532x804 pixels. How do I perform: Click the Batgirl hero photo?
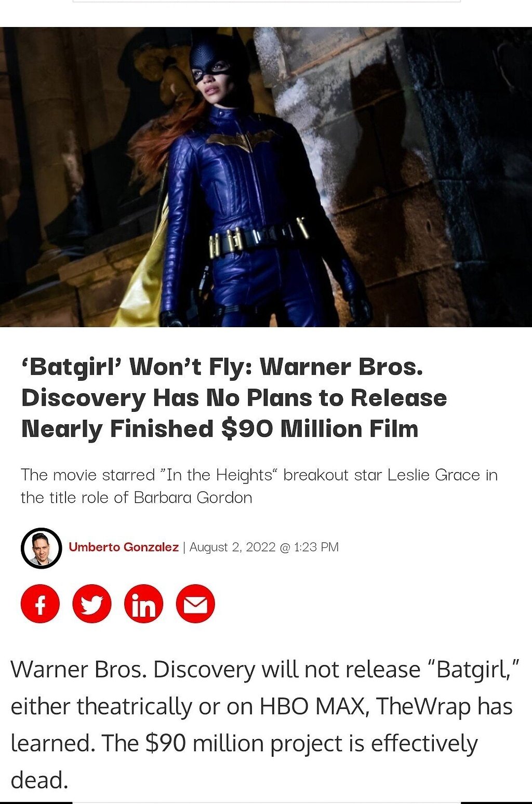click(x=266, y=177)
